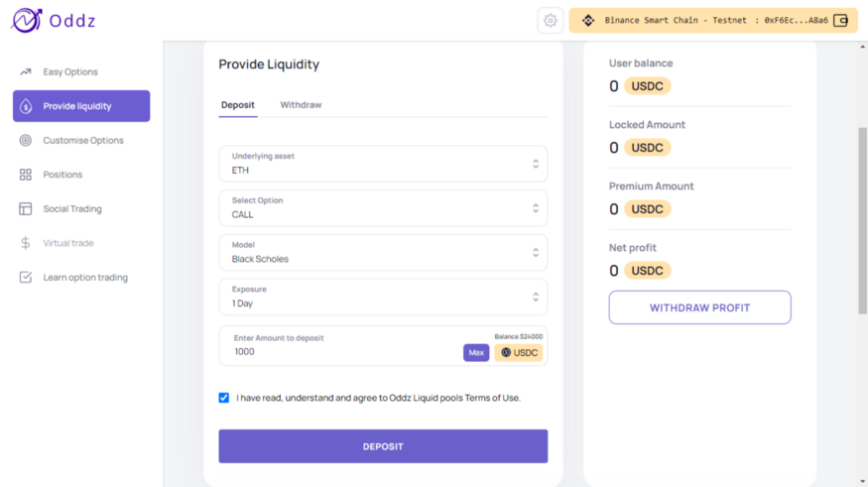Untick the Terms of Use agreement checkbox
The image size is (868, 487).
223,398
